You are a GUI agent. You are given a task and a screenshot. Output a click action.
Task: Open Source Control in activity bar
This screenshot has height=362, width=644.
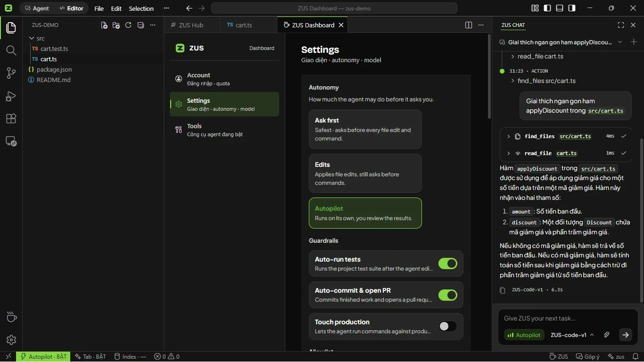coord(11,73)
